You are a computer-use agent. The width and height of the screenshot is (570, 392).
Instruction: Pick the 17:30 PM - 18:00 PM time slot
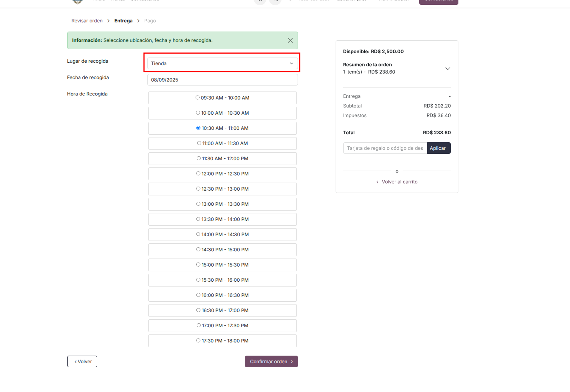[x=198, y=341]
